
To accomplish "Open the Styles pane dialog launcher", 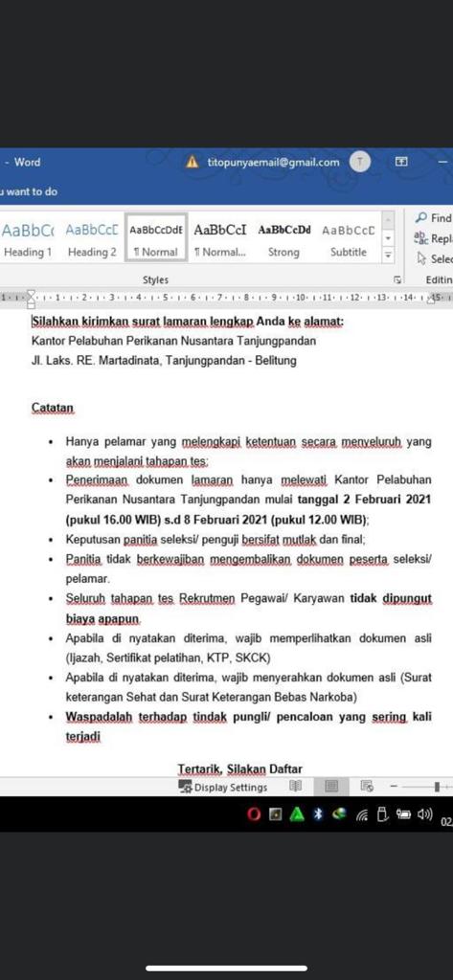I will tap(396, 279).
